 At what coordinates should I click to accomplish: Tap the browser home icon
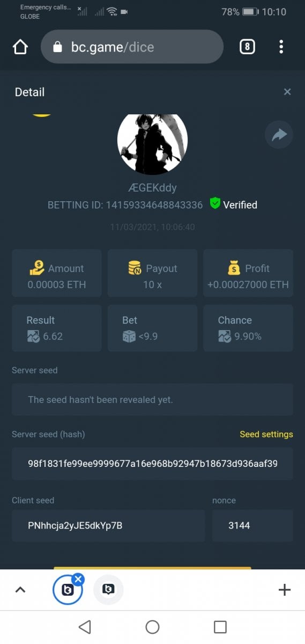[20, 47]
